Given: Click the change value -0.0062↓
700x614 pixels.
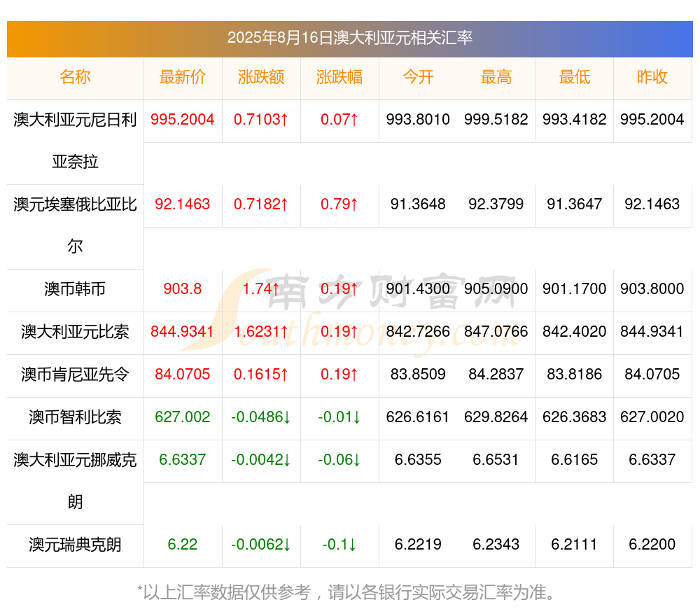Looking at the screenshot, I should (x=261, y=545).
